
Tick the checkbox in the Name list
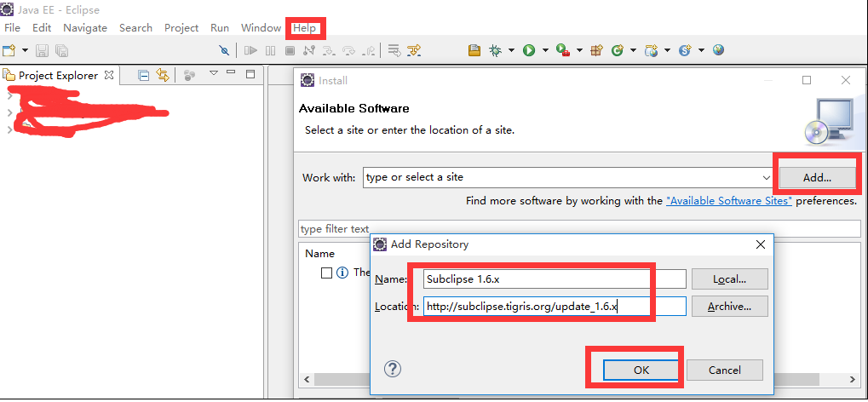click(326, 273)
